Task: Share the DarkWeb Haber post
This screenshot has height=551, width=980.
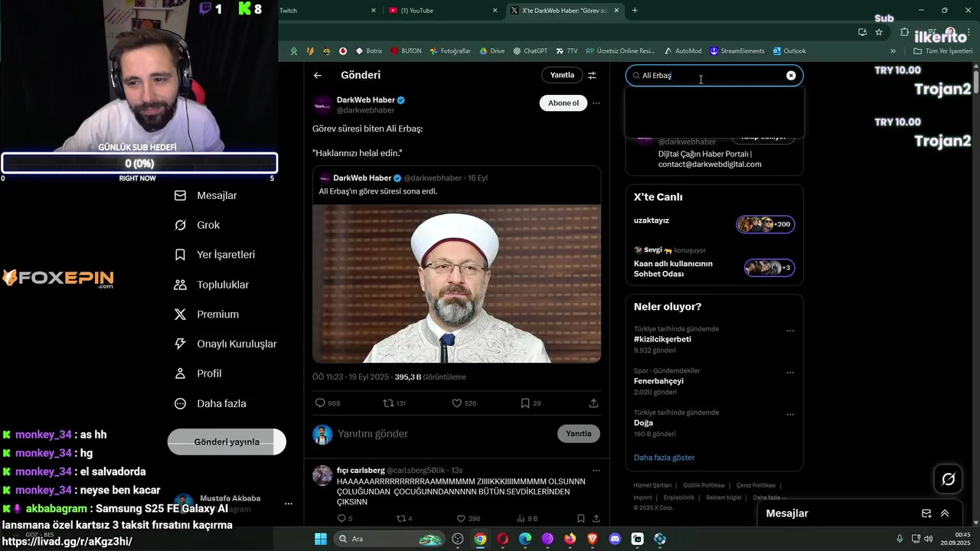Action: (593, 403)
